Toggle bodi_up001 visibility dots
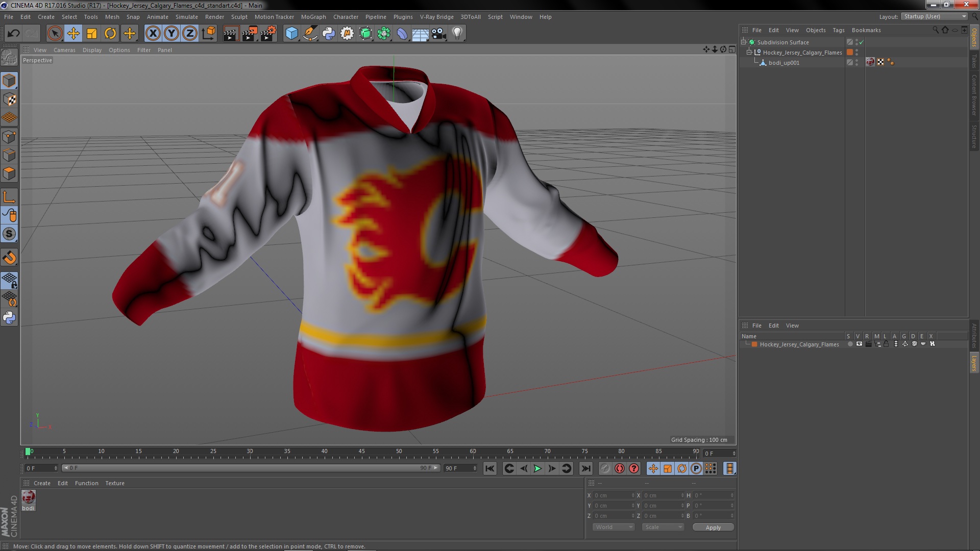The image size is (980, 551). [x=857, y=62]
